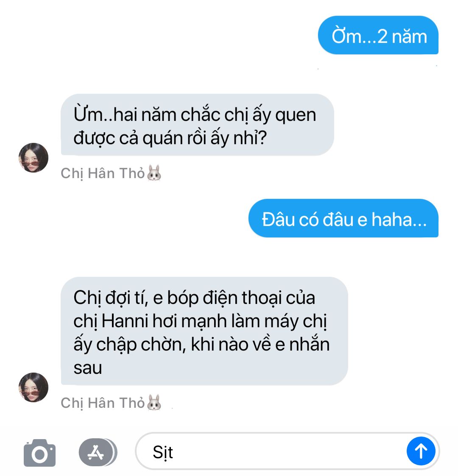Open the camera from the message bar

click(x=40, y=453)
